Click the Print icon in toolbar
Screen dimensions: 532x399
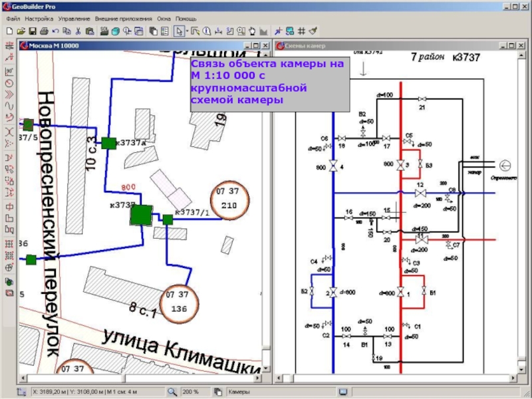coord(43,31)
